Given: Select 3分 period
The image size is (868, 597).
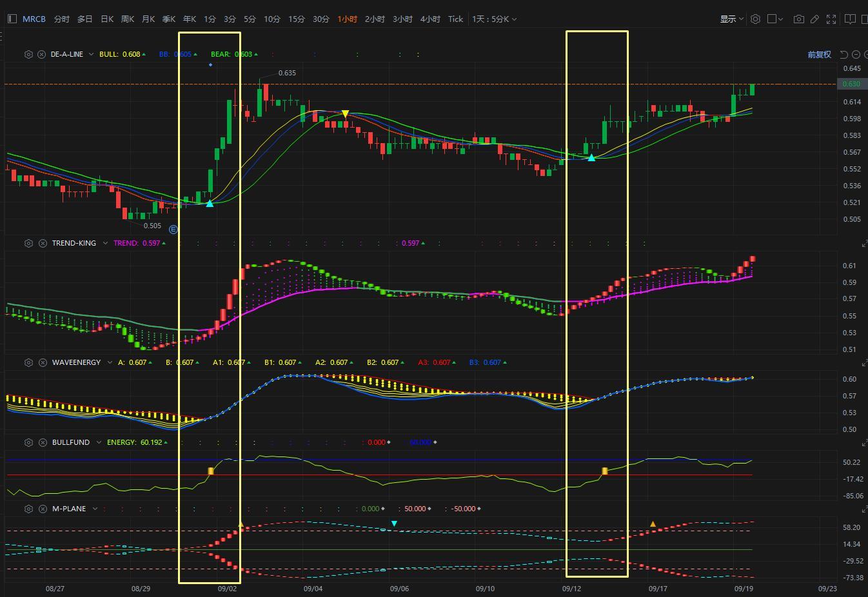Looking at the screenshot, I should coord(230,19).
